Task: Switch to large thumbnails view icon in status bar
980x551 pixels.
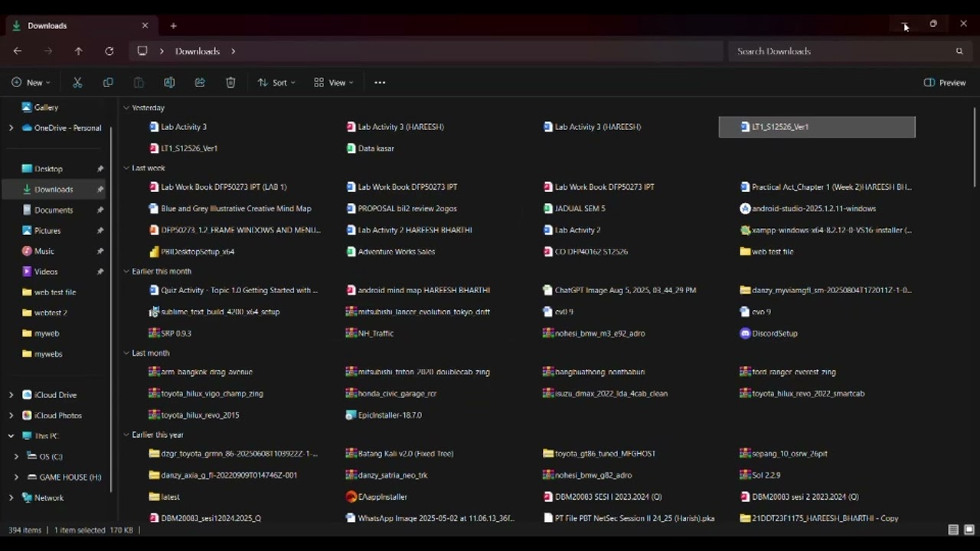Action: (969, 530)
